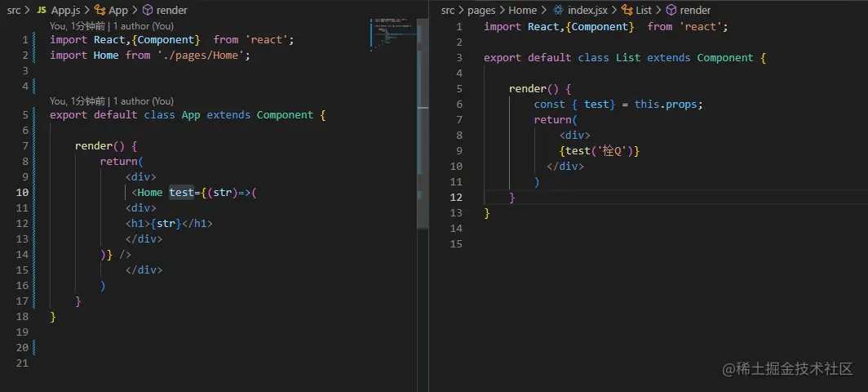The image size is (868, 392).
Task: Click the {str} expression inside the h1 tag
Action: (x=166, y=224)
